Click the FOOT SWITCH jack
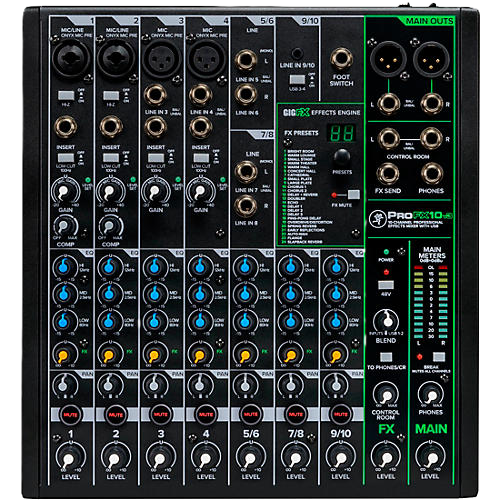The width and height of the screenshot is (500, 500). click(341, 59)
